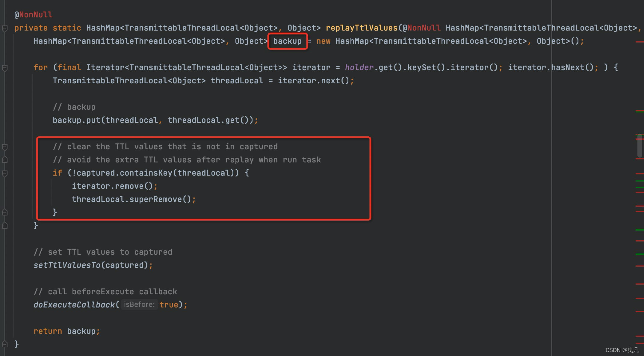Click 'threadLocal.get()' in the backup.put call

click(208, 120)
